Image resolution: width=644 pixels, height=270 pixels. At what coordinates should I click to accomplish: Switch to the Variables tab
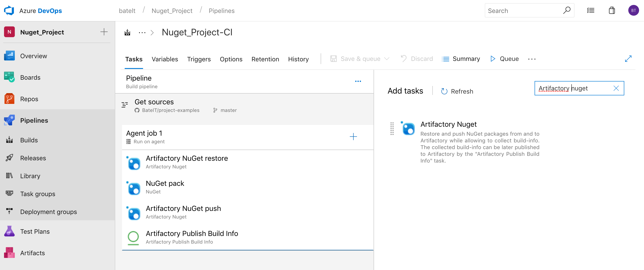click(x=165, y=59)
